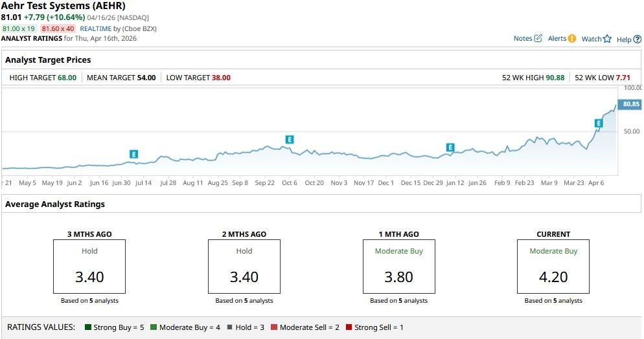Click the CURRENT rating box showing 4.20
Viewport: 644px width, 339px height.
[x=553, y=267]
